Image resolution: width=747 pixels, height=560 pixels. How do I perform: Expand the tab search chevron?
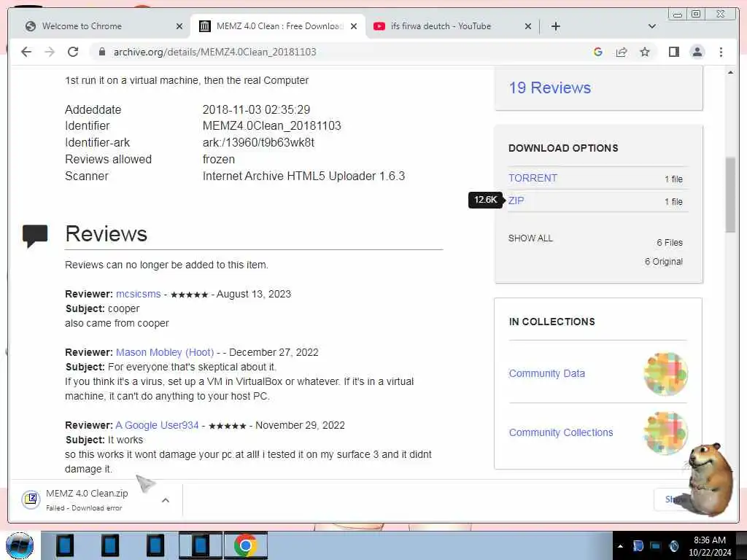point(652,26)
